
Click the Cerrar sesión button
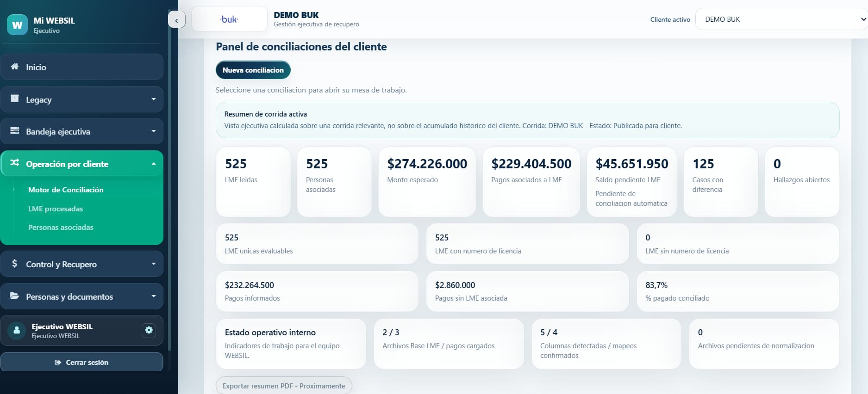(x=81, y=362)
